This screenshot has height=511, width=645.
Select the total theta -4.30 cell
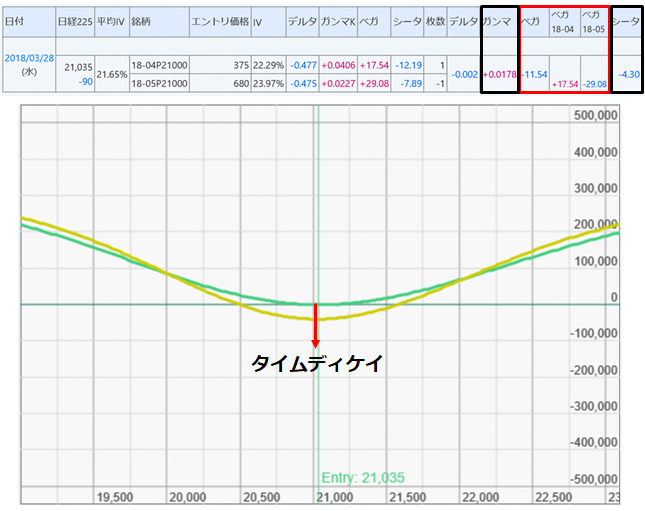629,74
